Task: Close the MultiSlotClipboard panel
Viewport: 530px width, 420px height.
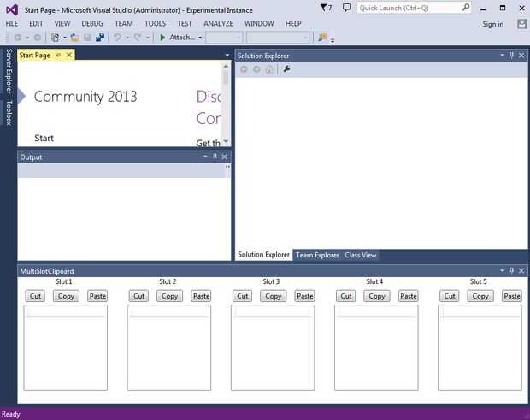Action: click(x=521, y=270)
